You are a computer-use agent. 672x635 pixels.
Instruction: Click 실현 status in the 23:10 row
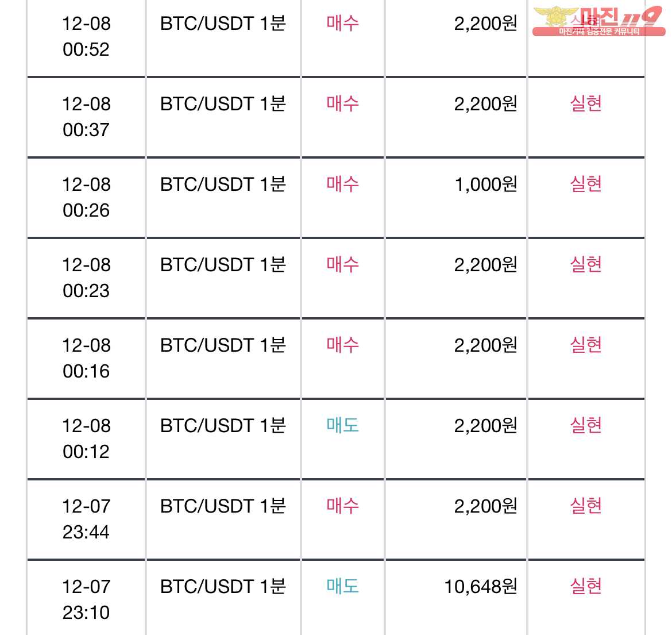point(586,587)
